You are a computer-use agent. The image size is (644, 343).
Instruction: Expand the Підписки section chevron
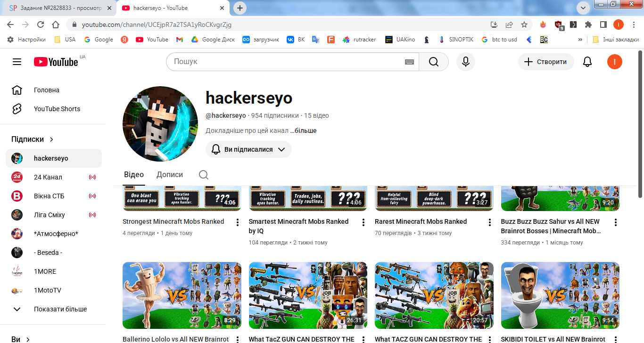(52, 139)
